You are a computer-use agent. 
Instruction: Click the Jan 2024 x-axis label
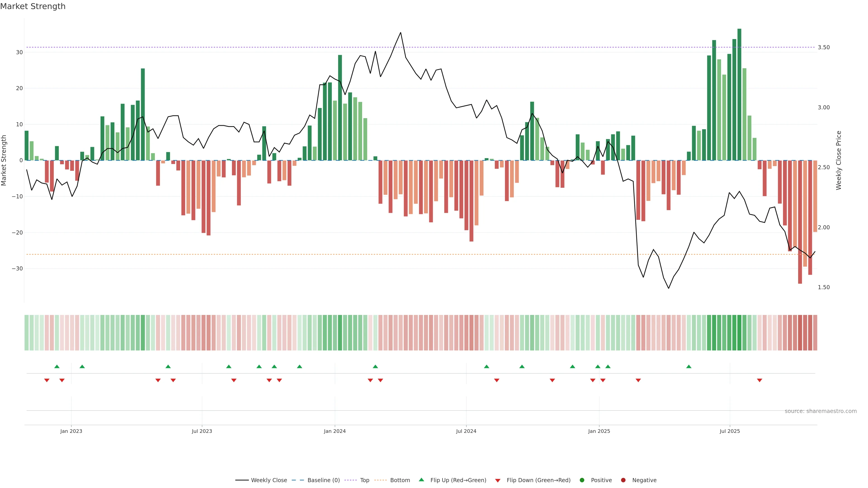(x=335, y=431)
